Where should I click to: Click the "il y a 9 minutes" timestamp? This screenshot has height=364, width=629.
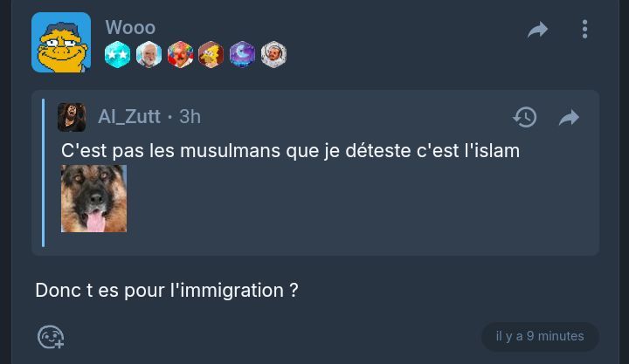pyautogui.click(x=540, y=336)
